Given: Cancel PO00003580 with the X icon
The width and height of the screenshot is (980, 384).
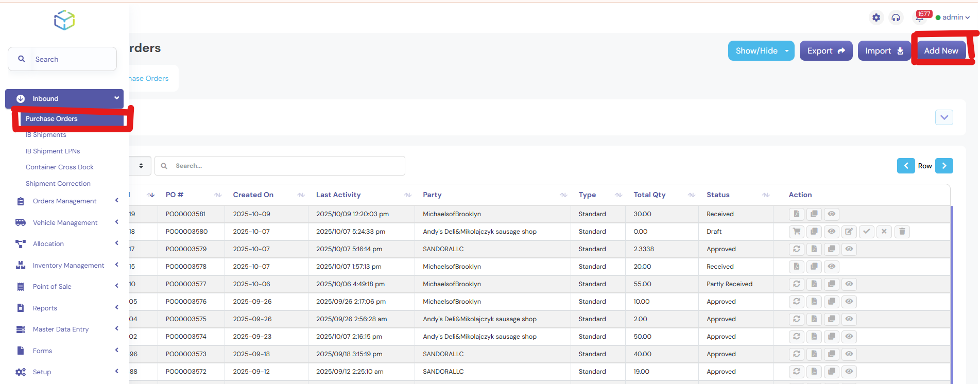Looking at the screenshot, I should [x=884, y=232].
